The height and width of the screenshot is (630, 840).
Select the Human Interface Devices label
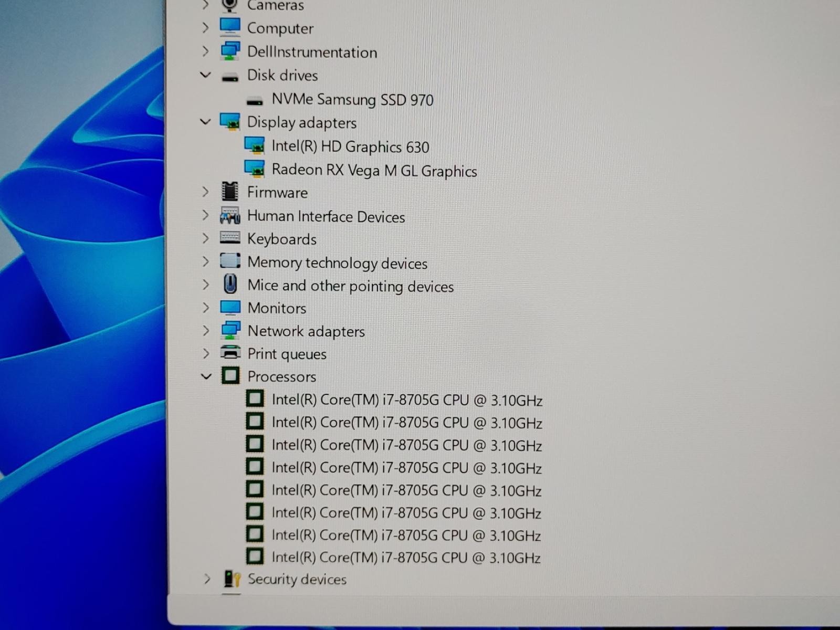[x=326, y=216]
